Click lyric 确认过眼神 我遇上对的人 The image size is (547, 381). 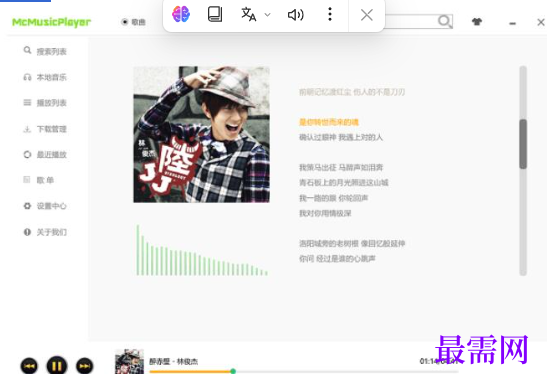(341, 137)
